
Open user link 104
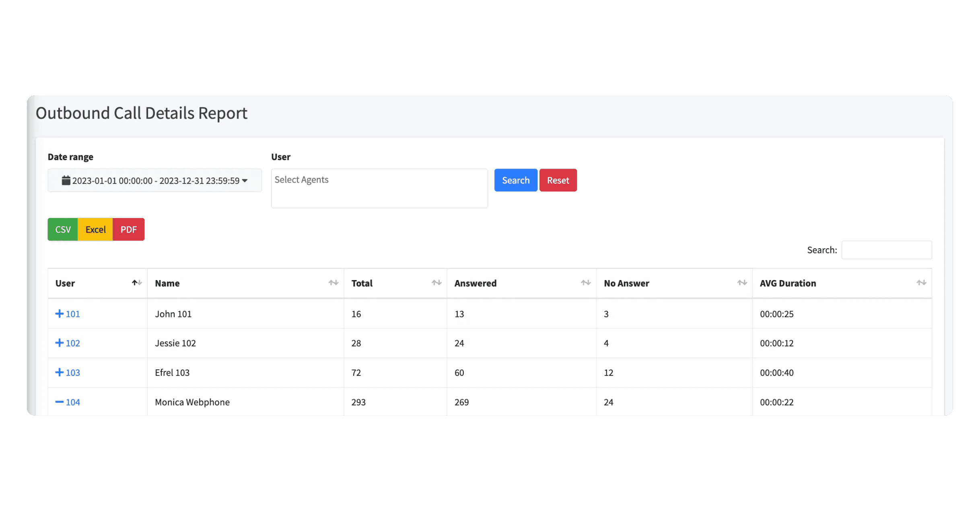coord(73,402)
